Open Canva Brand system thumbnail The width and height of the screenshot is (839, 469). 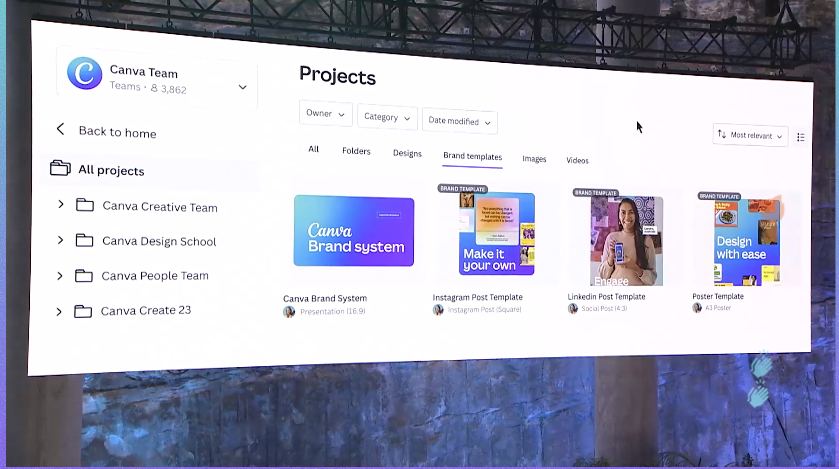click(354, 230)
